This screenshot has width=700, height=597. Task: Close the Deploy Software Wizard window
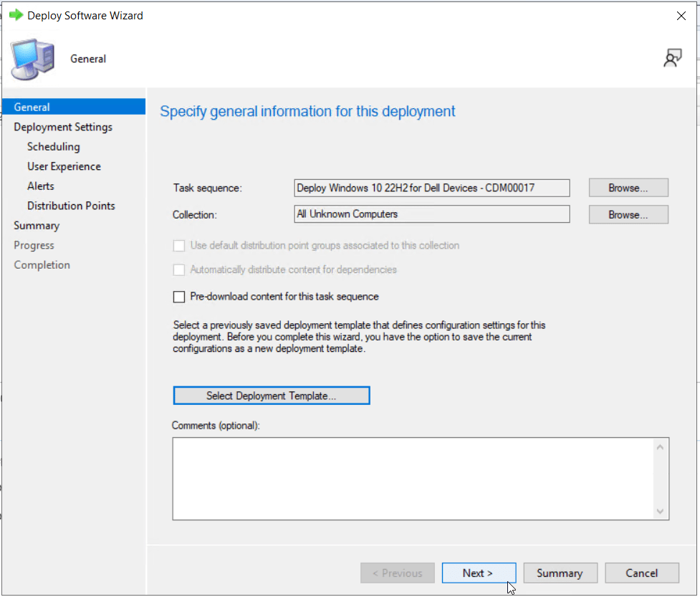[681, 15]
